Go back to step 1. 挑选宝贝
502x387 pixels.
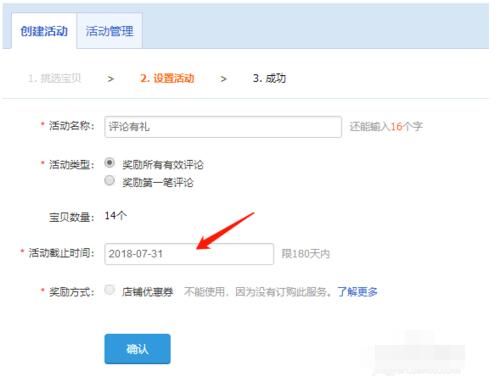[x=54, y=79]
